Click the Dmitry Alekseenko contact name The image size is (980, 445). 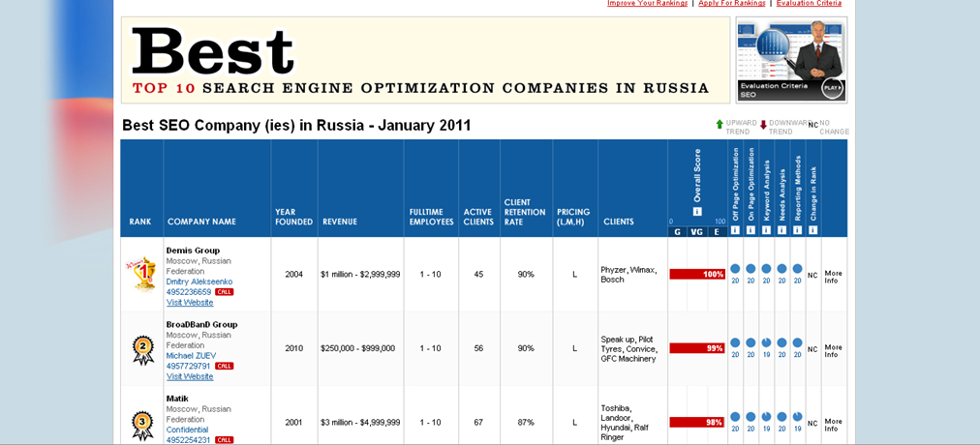tap(199, 282)
